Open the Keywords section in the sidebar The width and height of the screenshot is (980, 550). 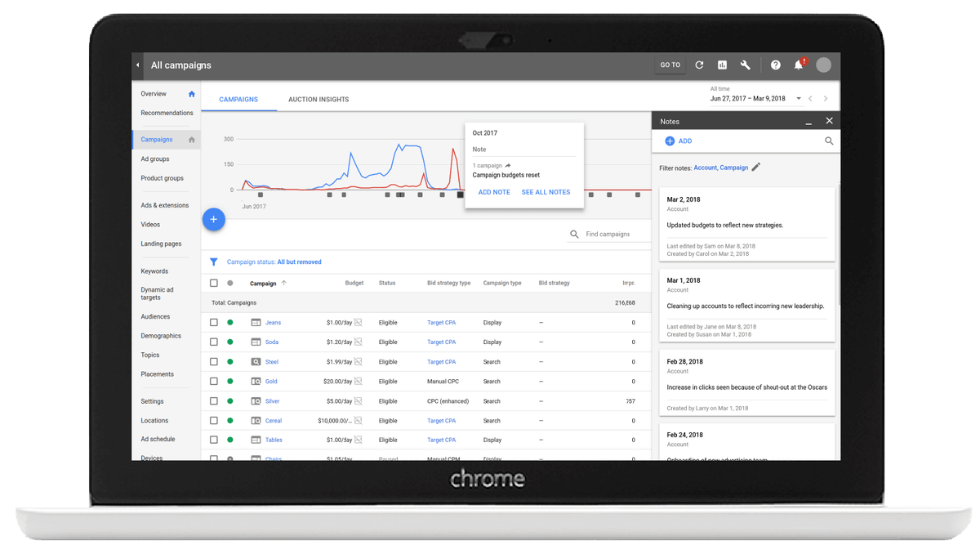154,271
